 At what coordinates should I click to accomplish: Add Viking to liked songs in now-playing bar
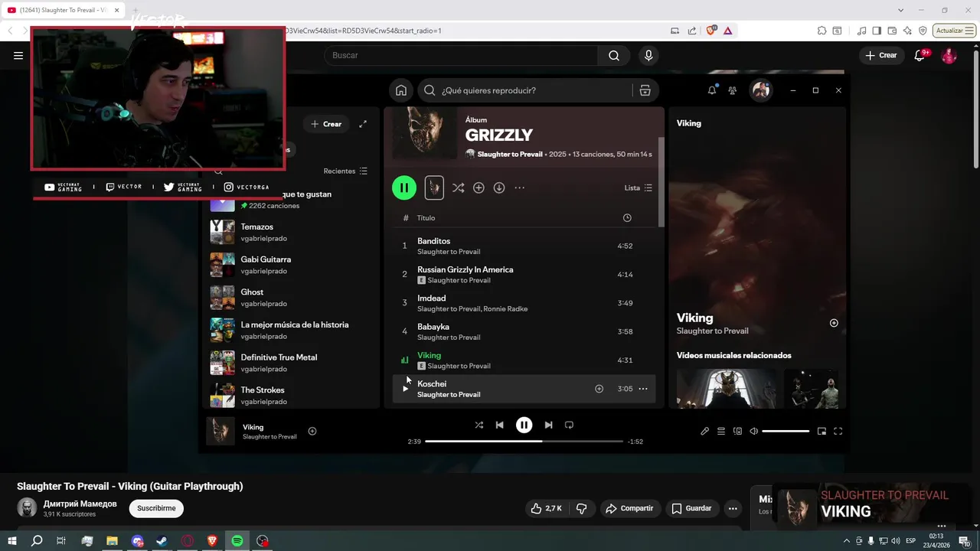pos(312,431)
